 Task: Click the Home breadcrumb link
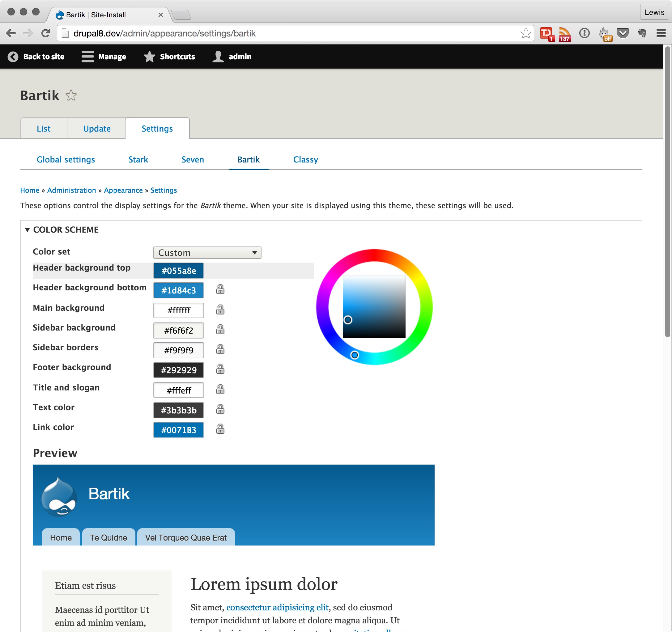(30, 190)
